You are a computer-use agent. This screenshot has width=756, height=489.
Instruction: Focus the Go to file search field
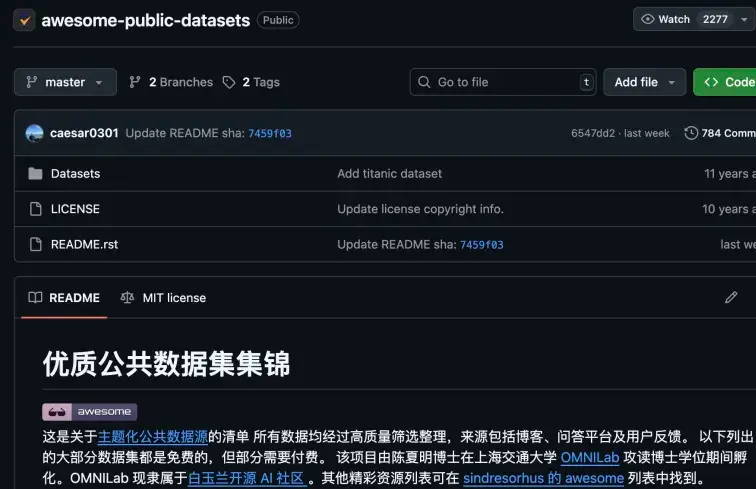click(x=503, y=82)
